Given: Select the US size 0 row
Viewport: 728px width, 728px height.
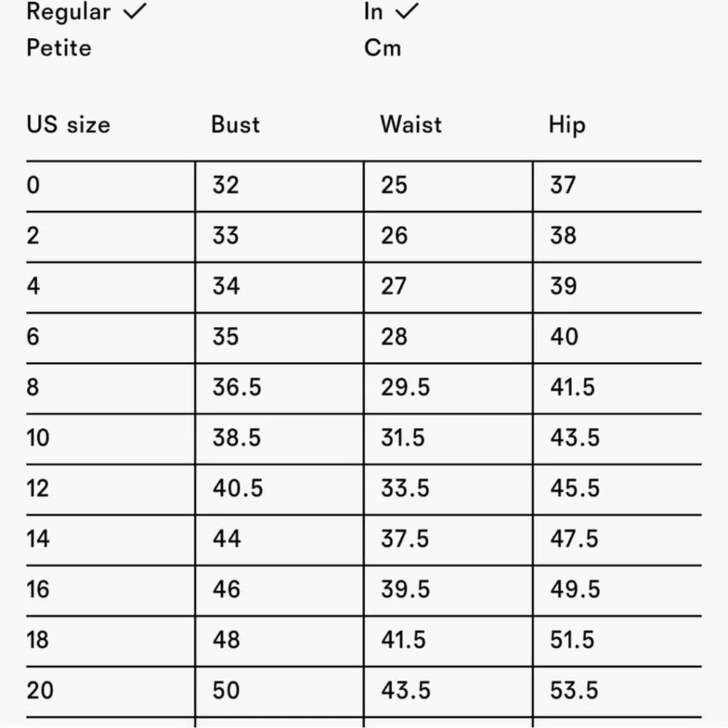Looking at the screenshot, I should click(364, 186).
